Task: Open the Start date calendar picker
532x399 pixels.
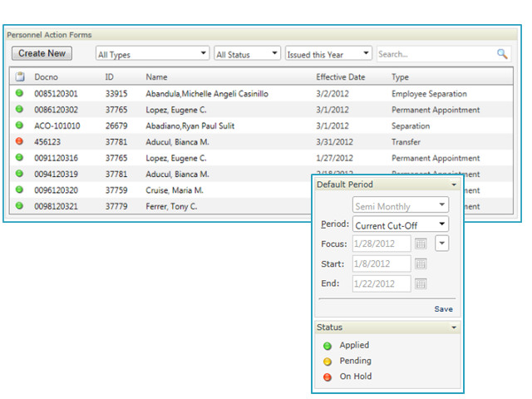Action: pyautogui.click(x=421, y=264)
